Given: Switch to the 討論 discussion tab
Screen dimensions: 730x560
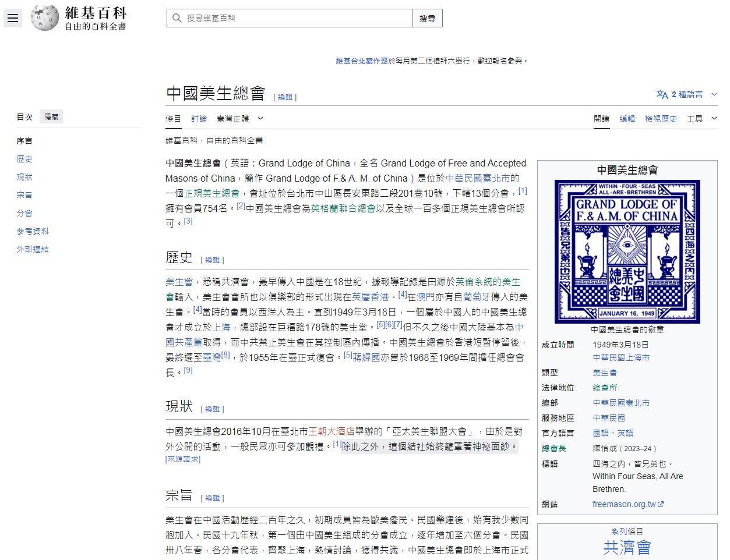Looking at the screenshot, I should point(199,119).
